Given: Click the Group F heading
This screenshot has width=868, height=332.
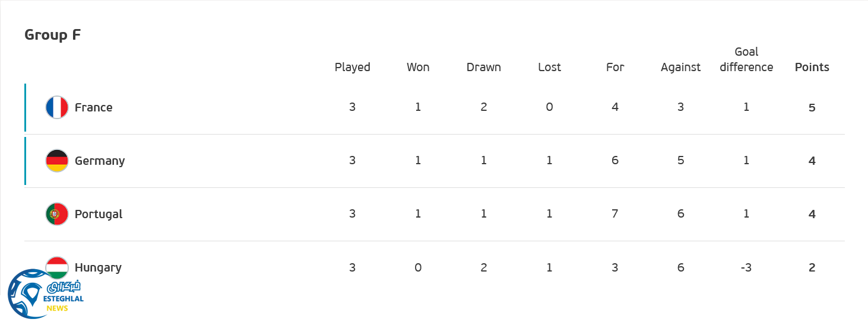Looking at the screenshot, I should pos(52,35).
